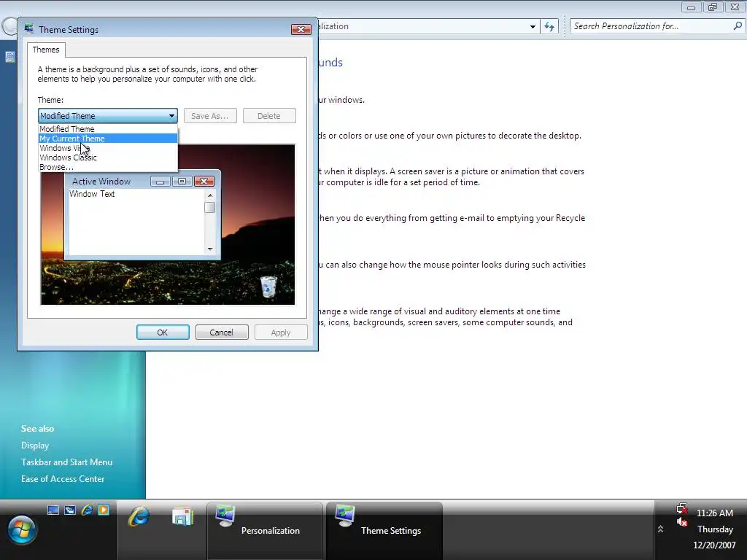Click Switch between windows quick launch icon
This screenshot has width=747, height=560.
pos(70,510)
